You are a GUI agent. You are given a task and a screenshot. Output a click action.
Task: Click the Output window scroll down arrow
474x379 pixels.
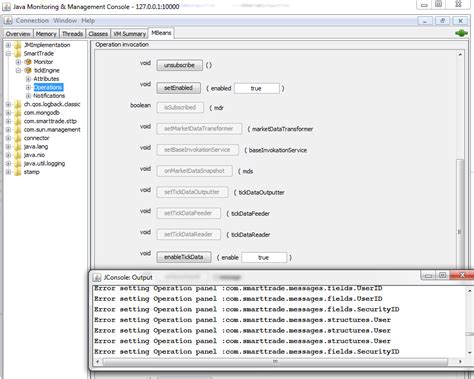pyautogui.click(x=469, y=353)
